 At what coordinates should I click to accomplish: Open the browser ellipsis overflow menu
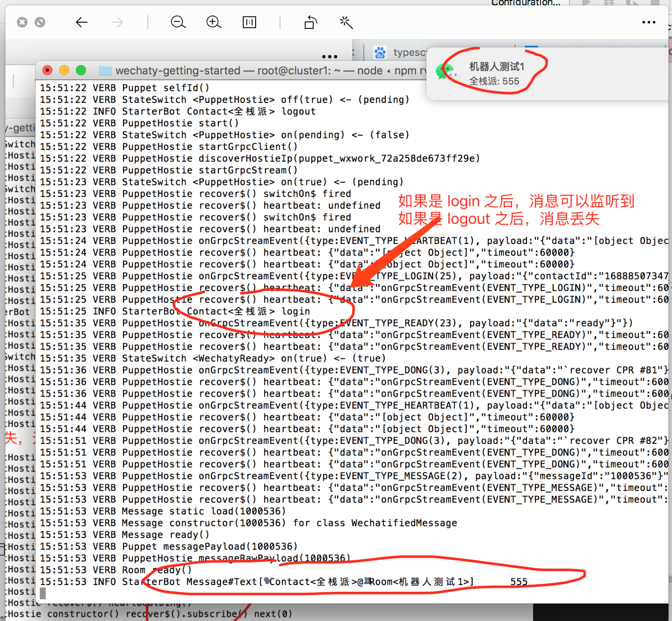[329, 56]
